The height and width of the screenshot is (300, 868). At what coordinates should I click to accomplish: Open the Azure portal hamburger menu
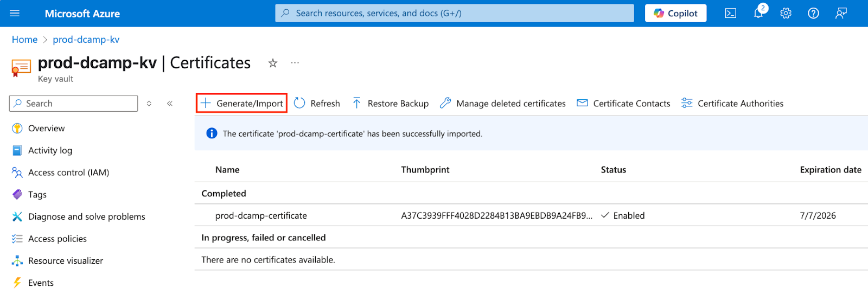tap(15, 13)
